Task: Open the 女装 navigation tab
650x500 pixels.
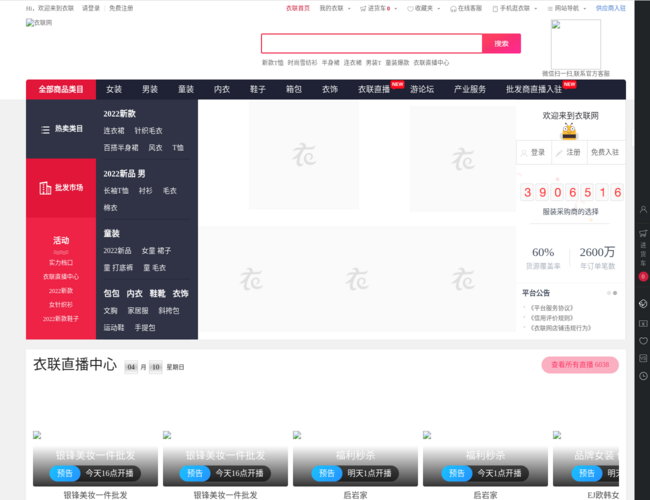Action: 114,89
